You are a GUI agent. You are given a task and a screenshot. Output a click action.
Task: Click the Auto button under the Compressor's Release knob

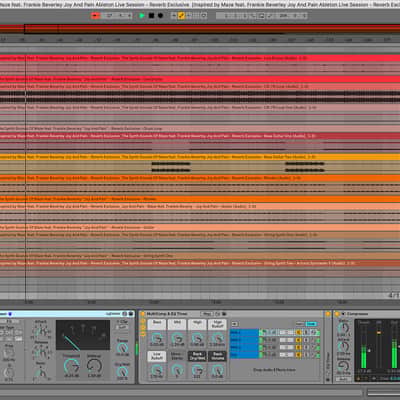pyautogui.click(x=343, y=379)
